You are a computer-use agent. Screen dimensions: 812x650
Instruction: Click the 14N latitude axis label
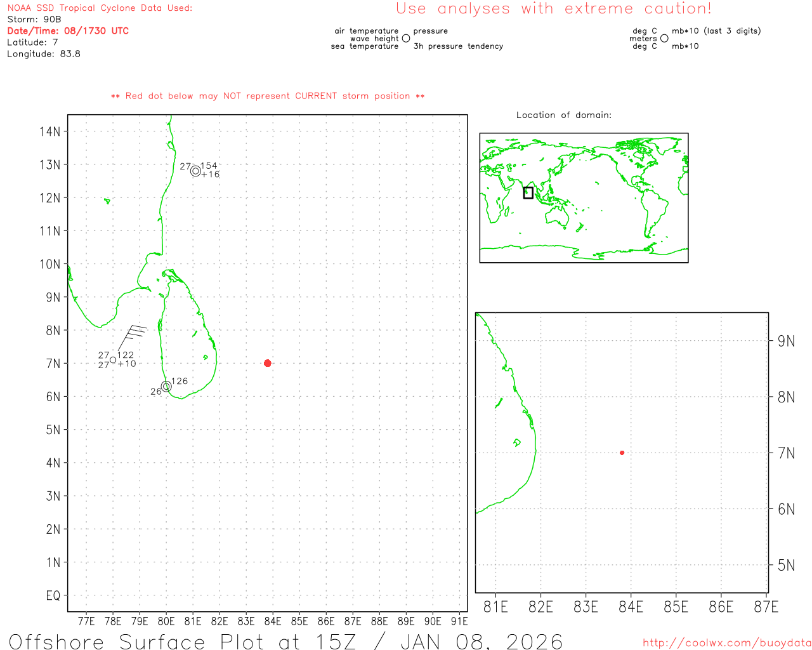click(49, 131)
